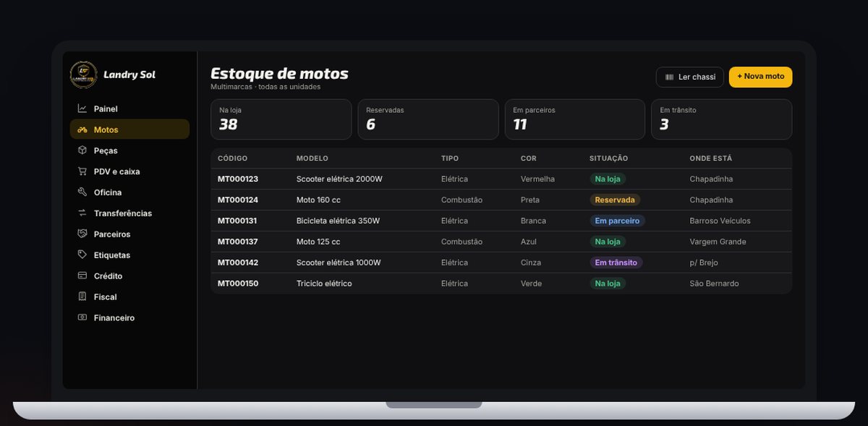The image size is (868, 426).
Task: Click the TIPO column header
Action: (450, 158)
